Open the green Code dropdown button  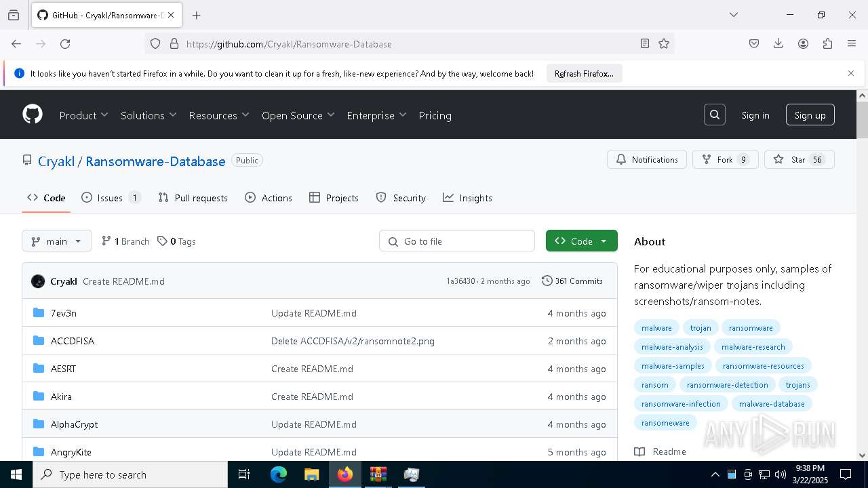coord(582,241)
